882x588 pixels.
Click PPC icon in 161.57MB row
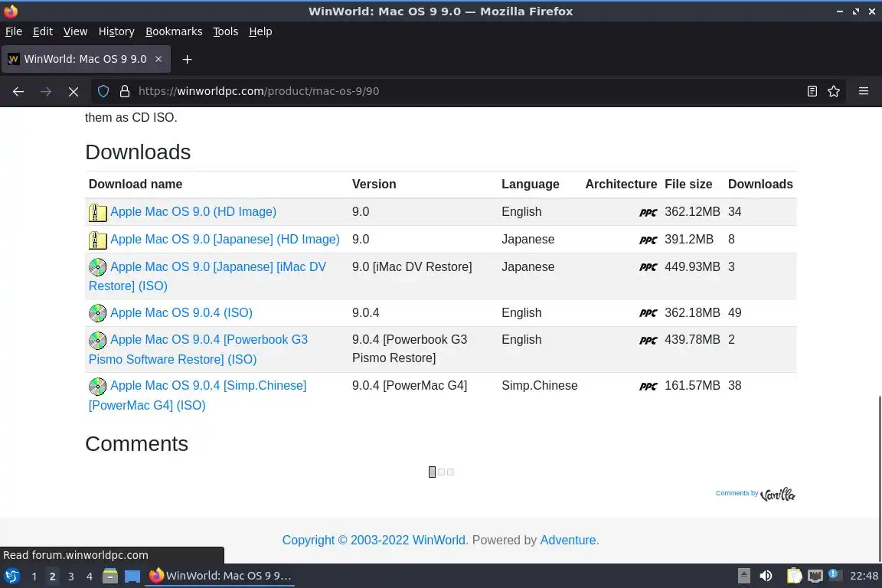pos(648,386)
